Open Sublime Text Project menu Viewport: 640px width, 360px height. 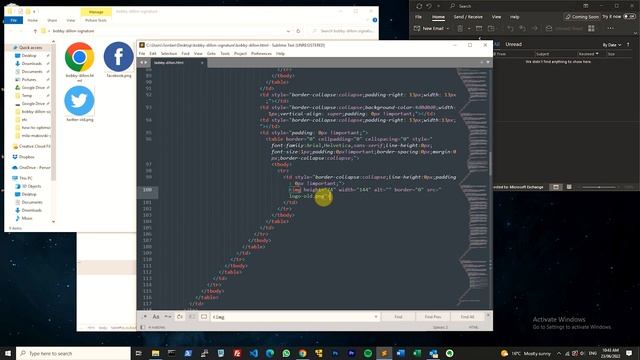pyautogui.click(x=240, y=53)
